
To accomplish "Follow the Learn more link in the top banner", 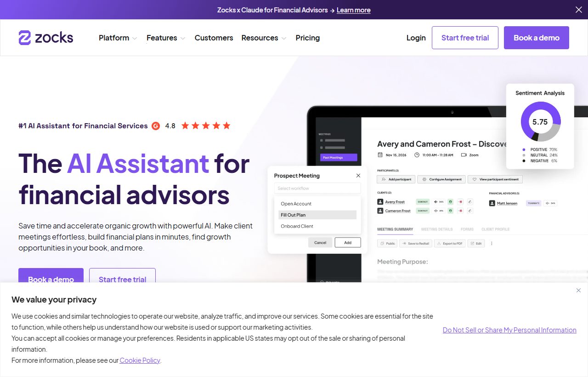I will coord(354,10).
